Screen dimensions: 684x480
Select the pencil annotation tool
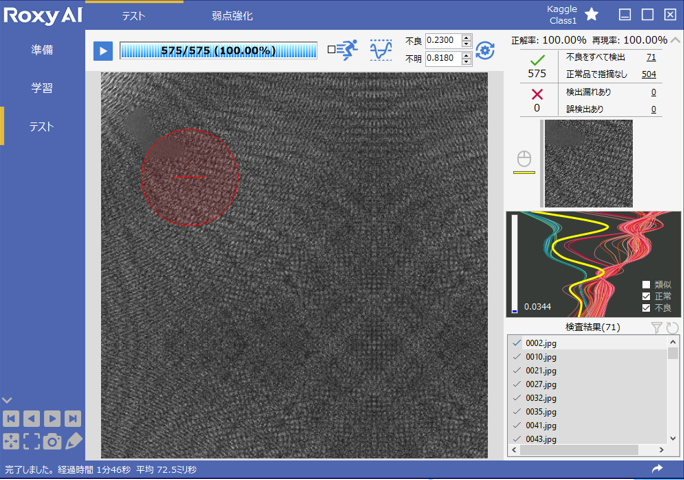coord(74,441)
